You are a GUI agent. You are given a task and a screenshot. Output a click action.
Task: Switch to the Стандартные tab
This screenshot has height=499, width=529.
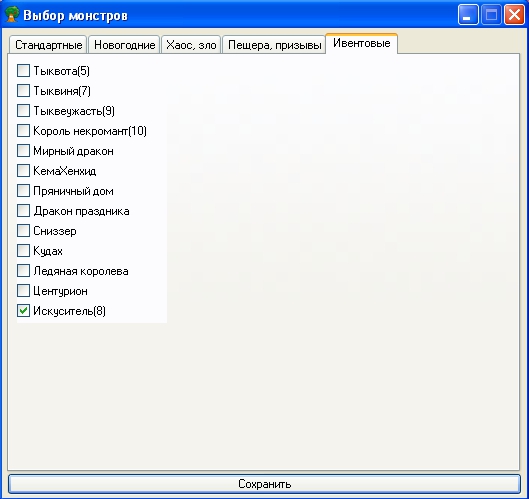pyautogui.click(x=48, y=45)
